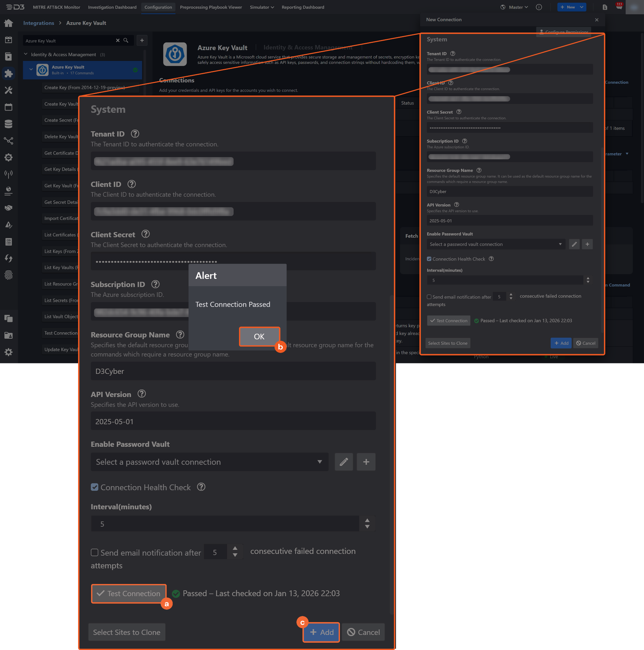Click the pencil edit icon beside password vault
Image resolution: width=644 pixels, height=650 pixels.
coord(343,462)
